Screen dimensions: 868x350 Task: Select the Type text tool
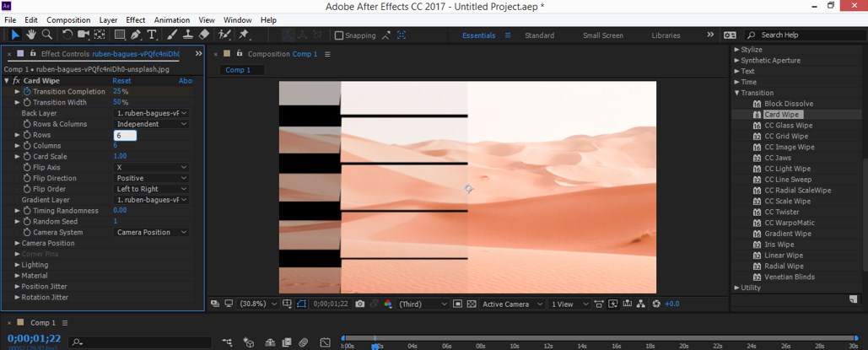[152, 35]
